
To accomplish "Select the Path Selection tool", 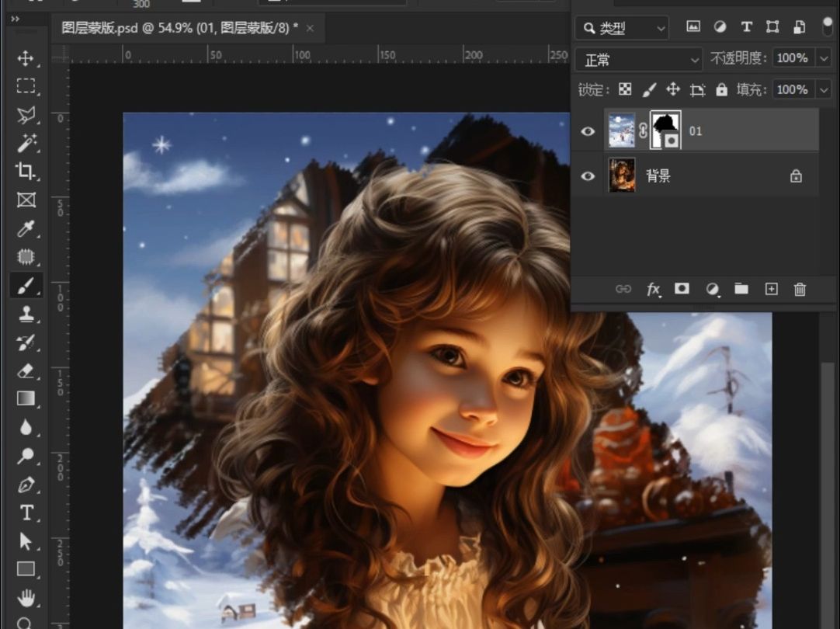I will tap(25, 541).
